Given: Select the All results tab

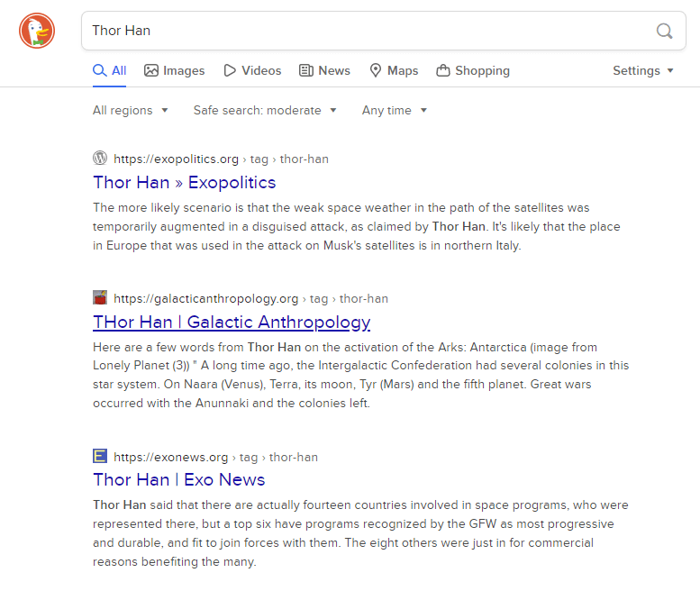Looking at the screenshot, I should coord(109,70).
